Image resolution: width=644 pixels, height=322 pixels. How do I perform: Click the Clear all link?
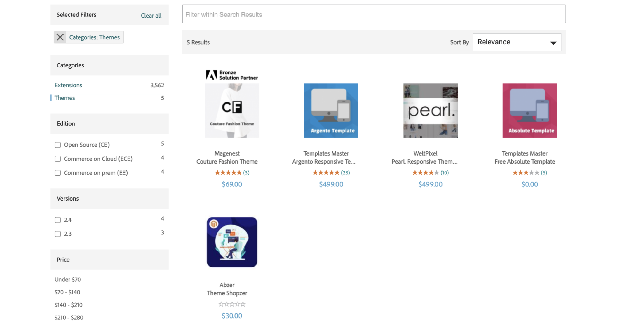pos(151,15)
